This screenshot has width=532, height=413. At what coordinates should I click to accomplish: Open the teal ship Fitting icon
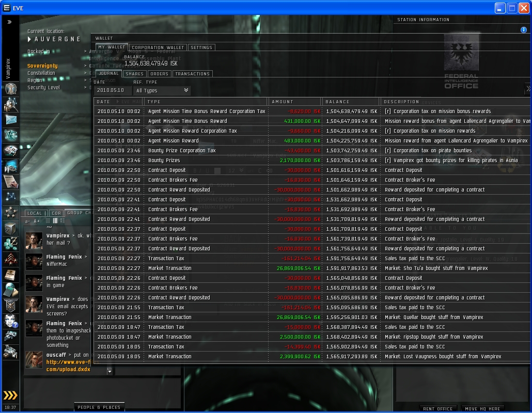tap(10, 135)
